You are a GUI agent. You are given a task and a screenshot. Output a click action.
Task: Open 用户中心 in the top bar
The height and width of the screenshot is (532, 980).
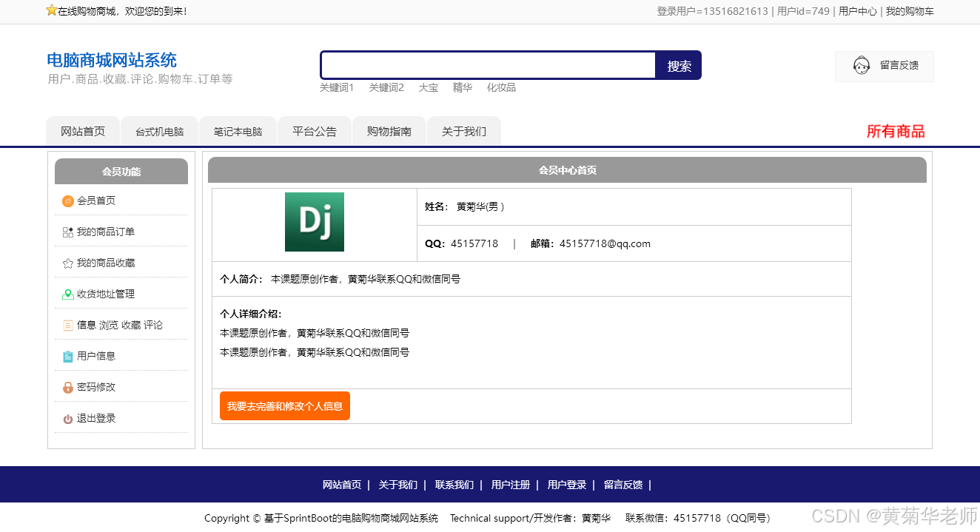857,11
